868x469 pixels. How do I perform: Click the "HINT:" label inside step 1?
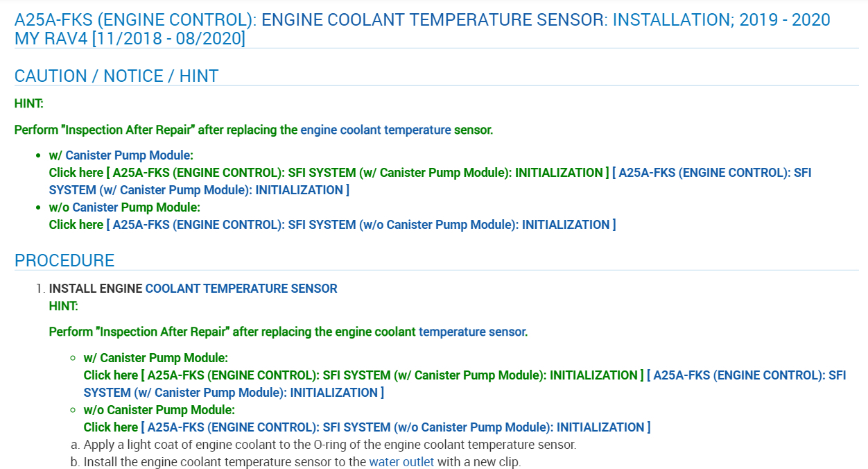pyautogui.click(x=63, y=306)
